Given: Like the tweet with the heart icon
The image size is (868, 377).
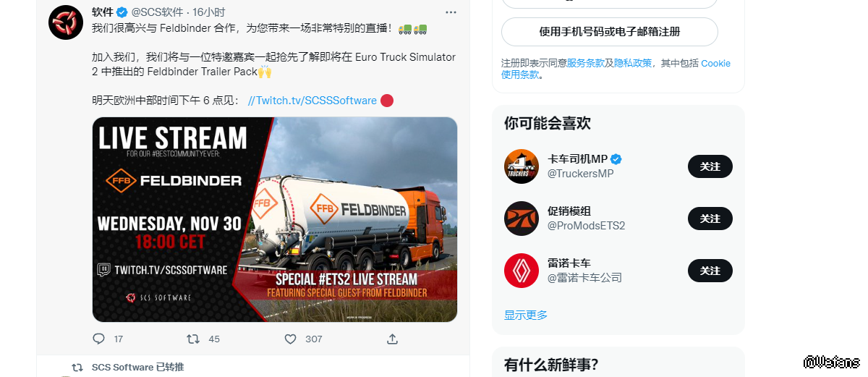Looking at the screenshot, I should (x=290, y=339).
